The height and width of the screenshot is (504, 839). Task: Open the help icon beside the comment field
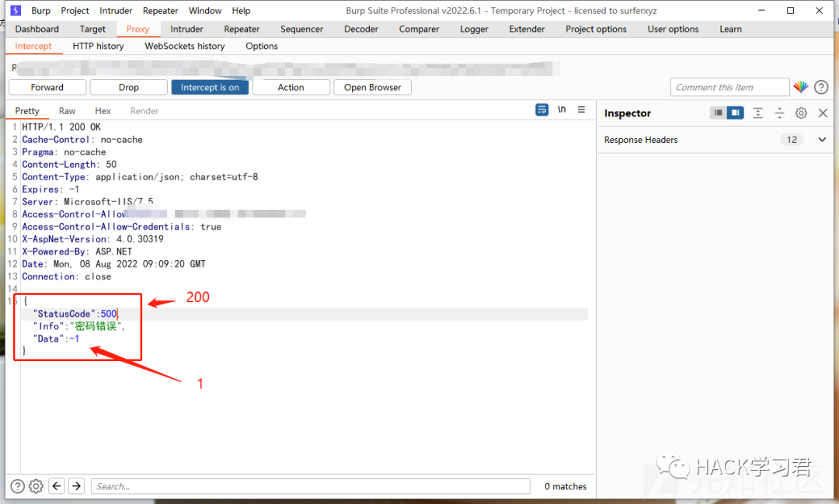pos(821,87)
